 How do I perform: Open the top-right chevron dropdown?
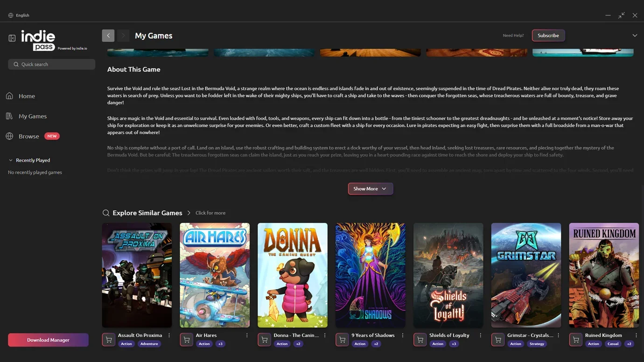coord(635,35)
